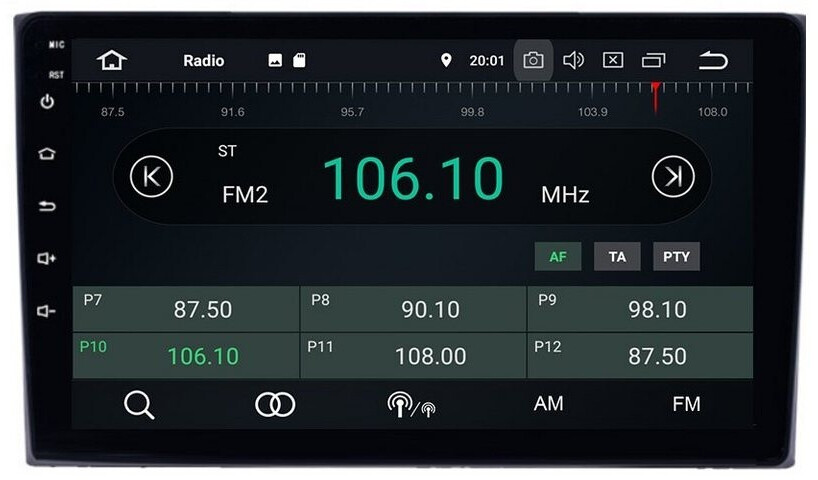Viewport: 818px width, 480px height.
Task: Open volume control speaker icon
Action: (573, 61)
